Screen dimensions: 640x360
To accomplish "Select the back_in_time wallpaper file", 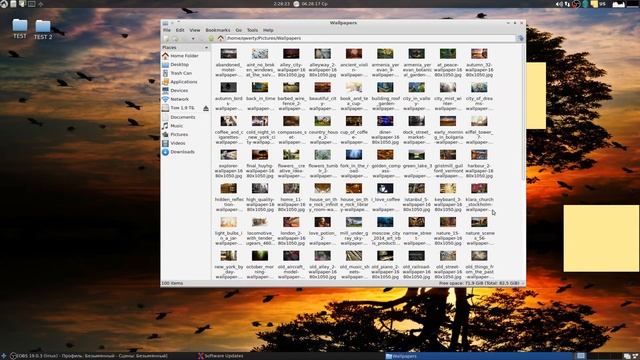I will coord(260,96).
